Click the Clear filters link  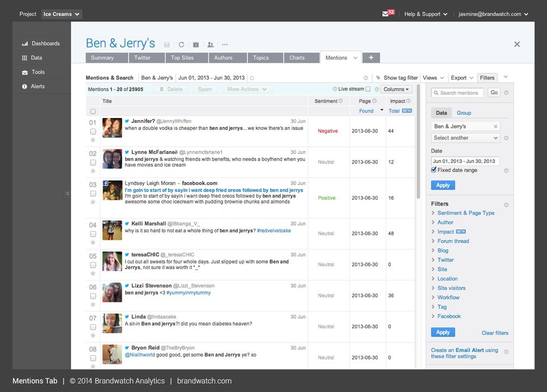click(495, 333)
